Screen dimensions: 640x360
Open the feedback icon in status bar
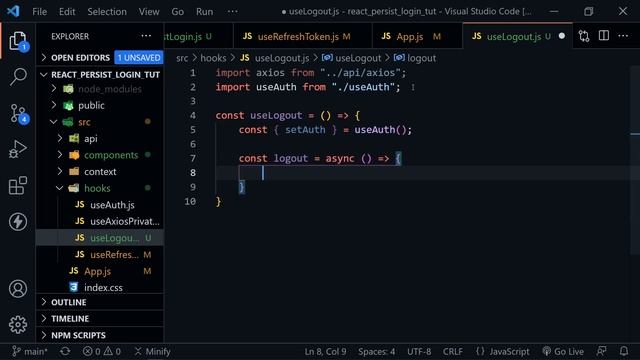coord(602,351)
